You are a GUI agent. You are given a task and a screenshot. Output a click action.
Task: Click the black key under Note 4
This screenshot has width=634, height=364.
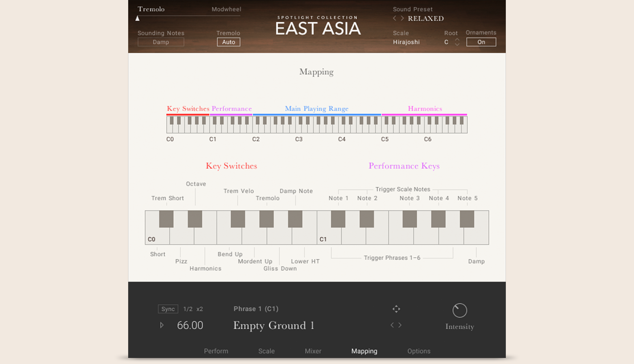coord(438,219)
